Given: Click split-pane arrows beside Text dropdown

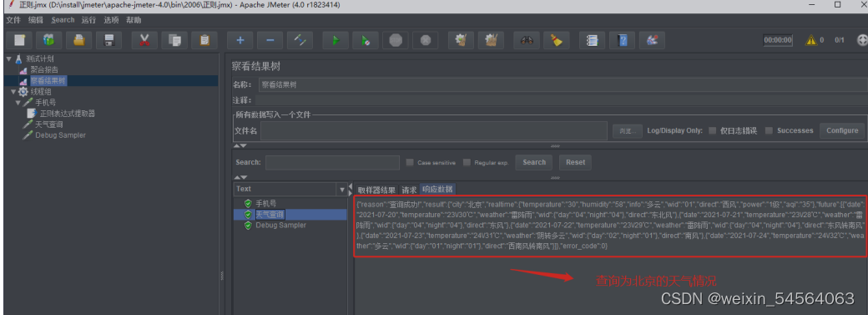Looking at the screenshot, I should click(x=350, y=189).
